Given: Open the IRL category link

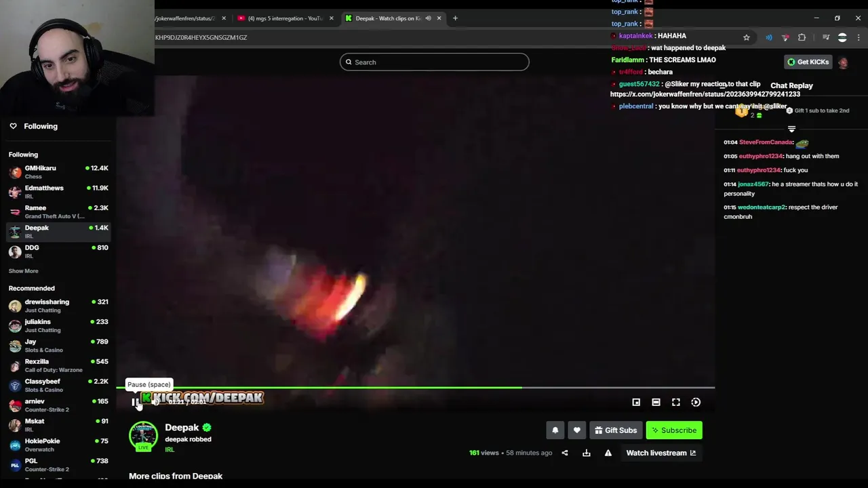Looking at the screenshot, I should pos(170,449).
